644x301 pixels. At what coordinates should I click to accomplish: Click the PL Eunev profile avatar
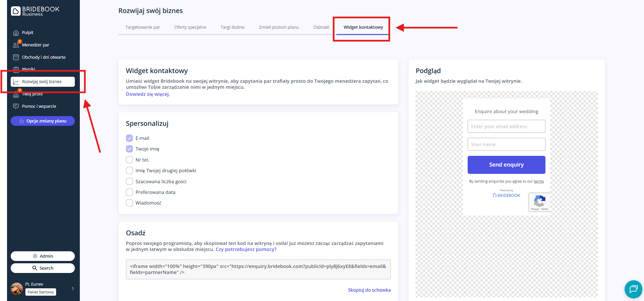click(x=17, y=288)
